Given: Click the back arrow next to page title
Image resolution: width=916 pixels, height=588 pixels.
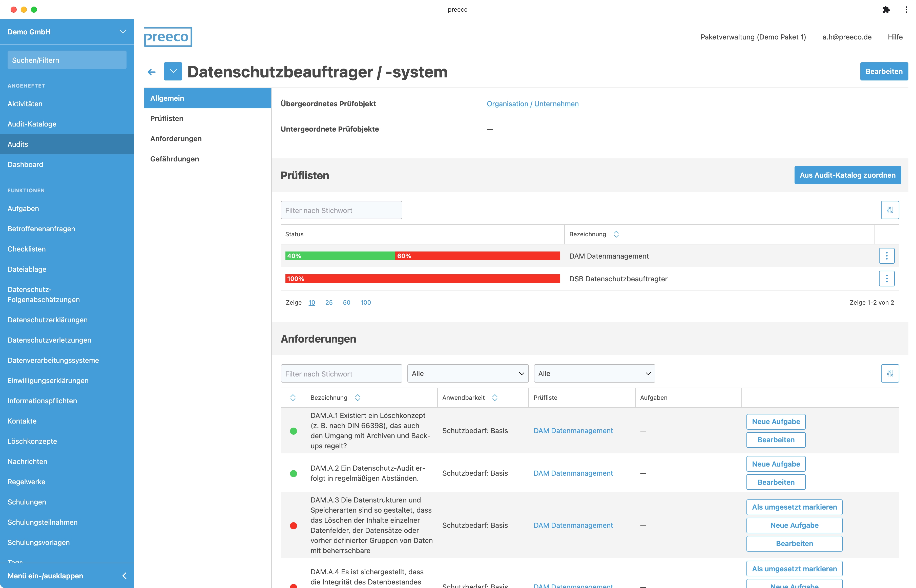Looking at the screenshot, I should (x=152, y=72).
